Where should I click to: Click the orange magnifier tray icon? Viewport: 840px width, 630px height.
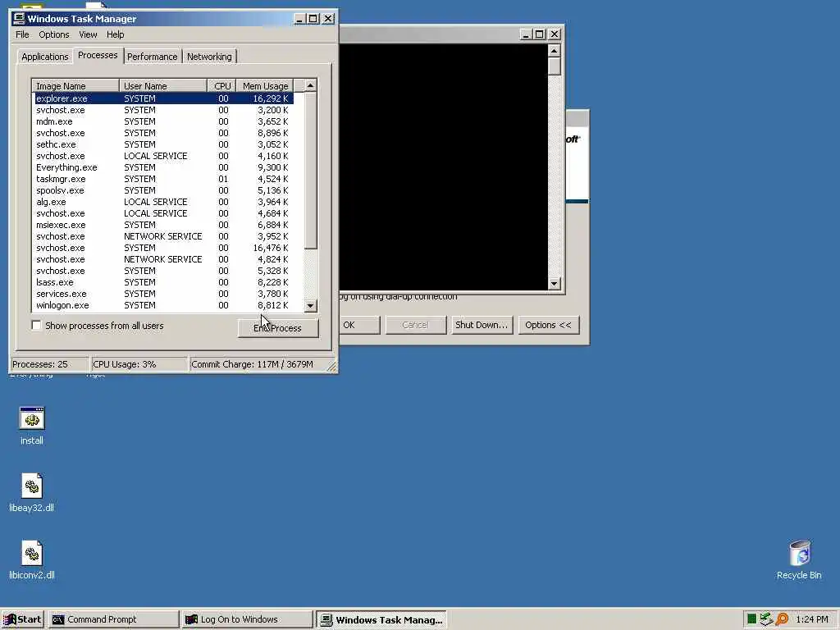tap(782, 619)
